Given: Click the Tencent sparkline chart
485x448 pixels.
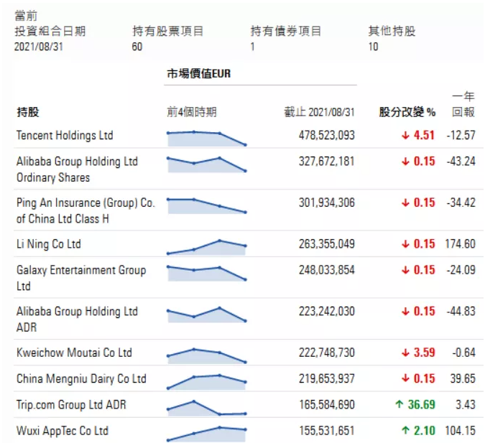Looking at the screenshot, I should pos(207,139).
